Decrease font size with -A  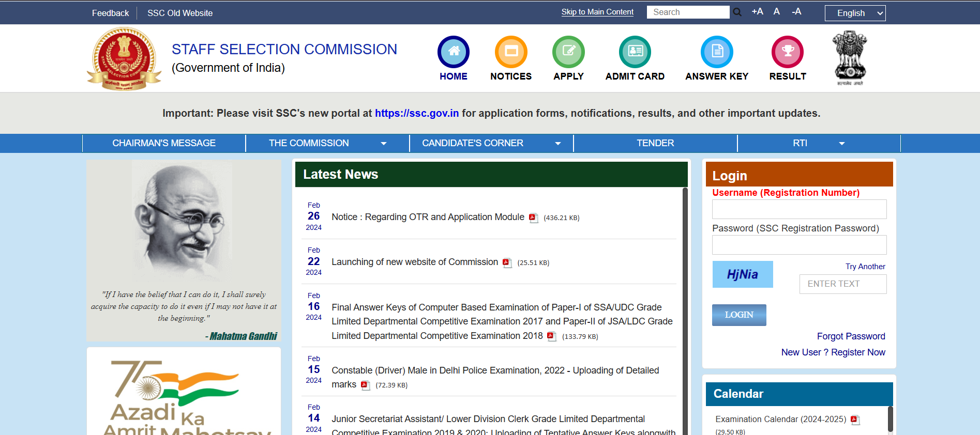(796, 12)
